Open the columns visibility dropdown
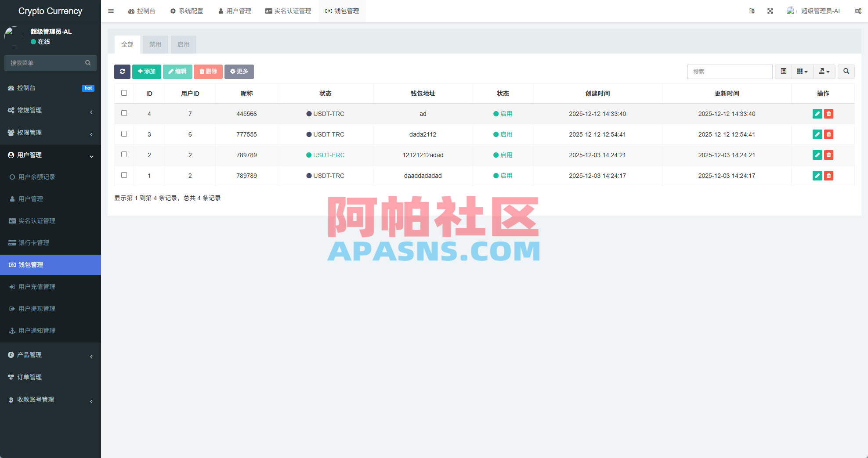Screen dimensions: 868x458 (802, 72)
